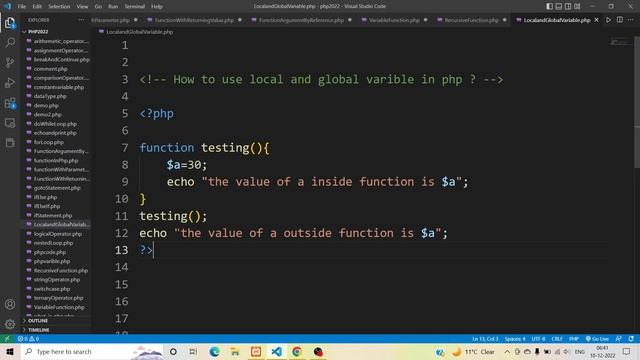Switch to RecursiveFunction.php tab
This screenshot has width=640, height=360.
coord(471,20)
